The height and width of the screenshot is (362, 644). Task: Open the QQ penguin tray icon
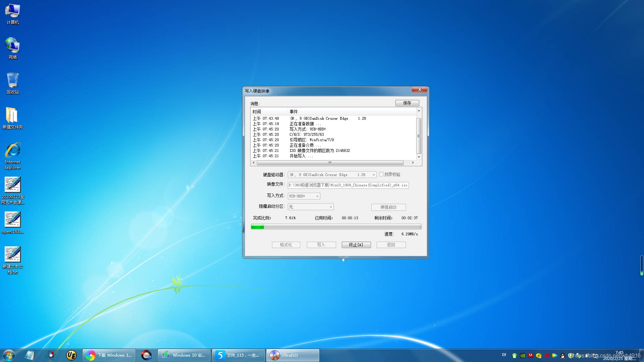(x=562, y=356)
